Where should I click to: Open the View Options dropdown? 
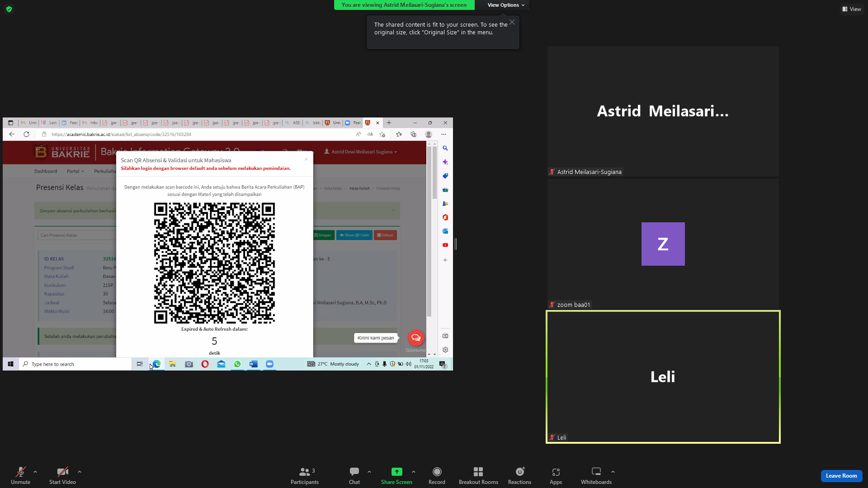506,5
